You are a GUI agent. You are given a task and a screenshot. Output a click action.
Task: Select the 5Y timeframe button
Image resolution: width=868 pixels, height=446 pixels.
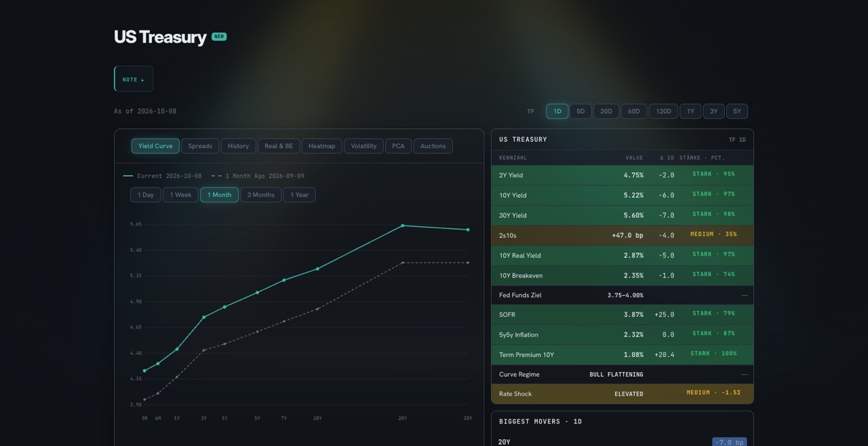tap(737, 111)
